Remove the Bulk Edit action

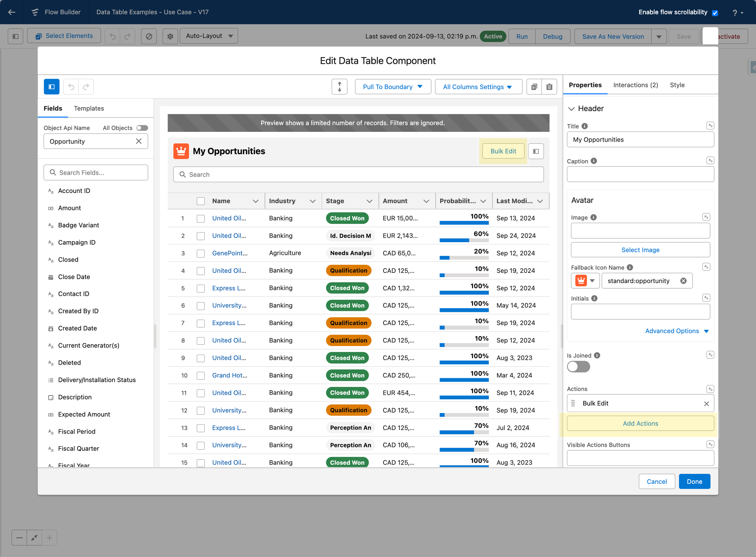tap(706, 403)
